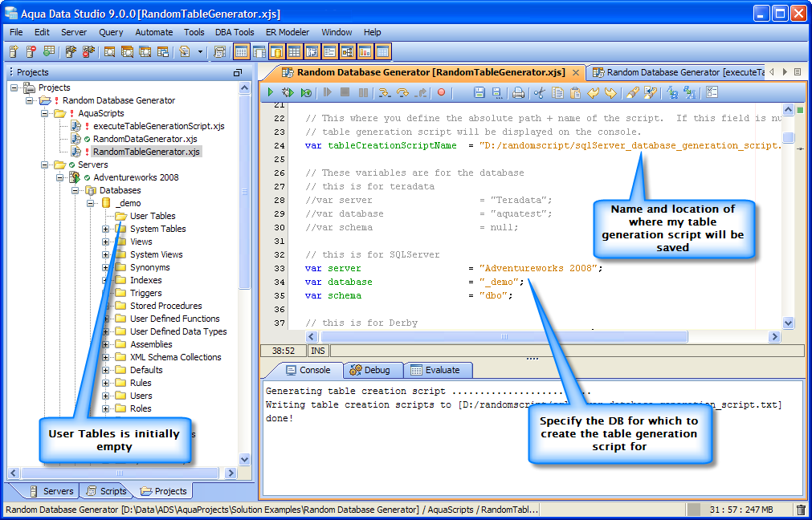
Task: Redo with the yellow right arrow icon
Action: (611, 92)
